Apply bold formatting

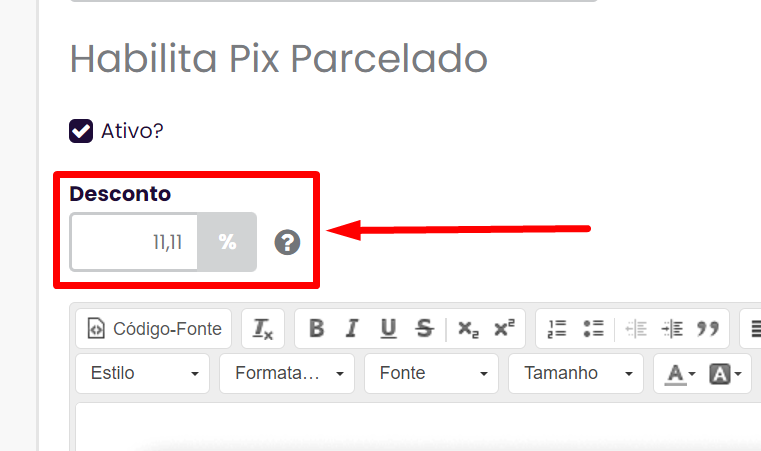point(316,329)
